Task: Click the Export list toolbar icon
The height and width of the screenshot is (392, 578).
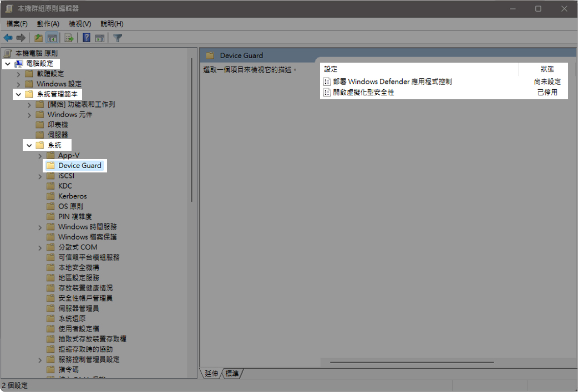Action: (x=69, y=38)
